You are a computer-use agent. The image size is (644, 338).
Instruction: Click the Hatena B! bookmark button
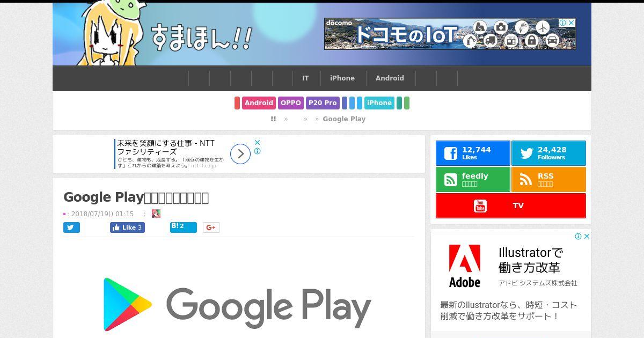pos(183,227)
